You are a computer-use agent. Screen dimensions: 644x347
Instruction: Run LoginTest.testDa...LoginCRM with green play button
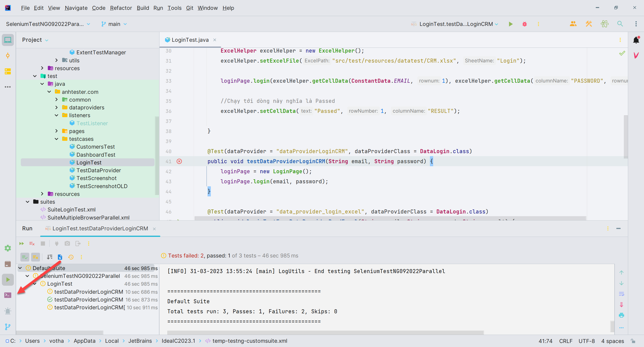510,24
